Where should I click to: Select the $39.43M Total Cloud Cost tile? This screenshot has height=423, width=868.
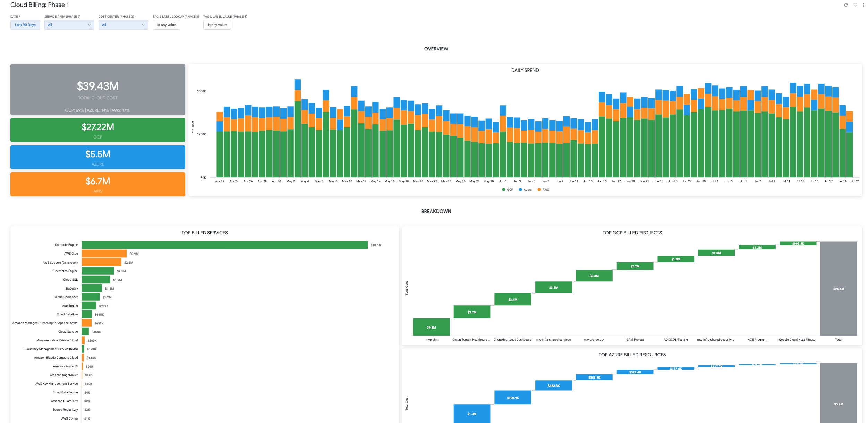tap(98, 89)
